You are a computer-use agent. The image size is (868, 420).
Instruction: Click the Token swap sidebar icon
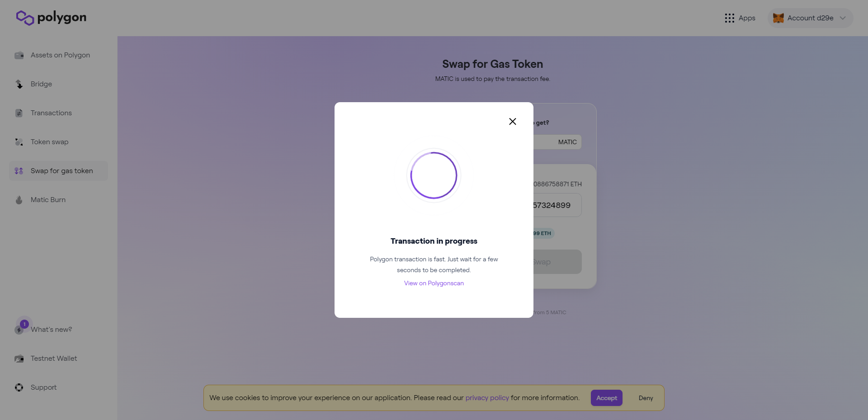[x=19, y=142]
